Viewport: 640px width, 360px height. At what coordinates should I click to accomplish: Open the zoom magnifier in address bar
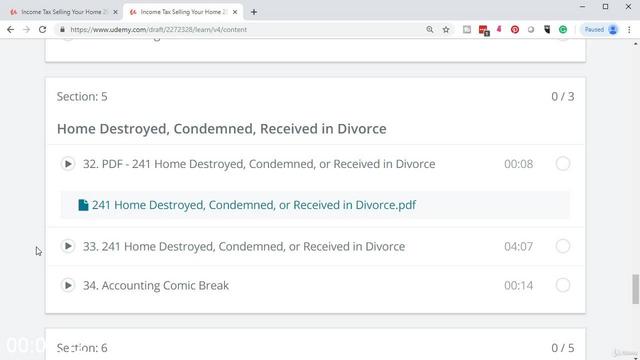coord(430,29)
